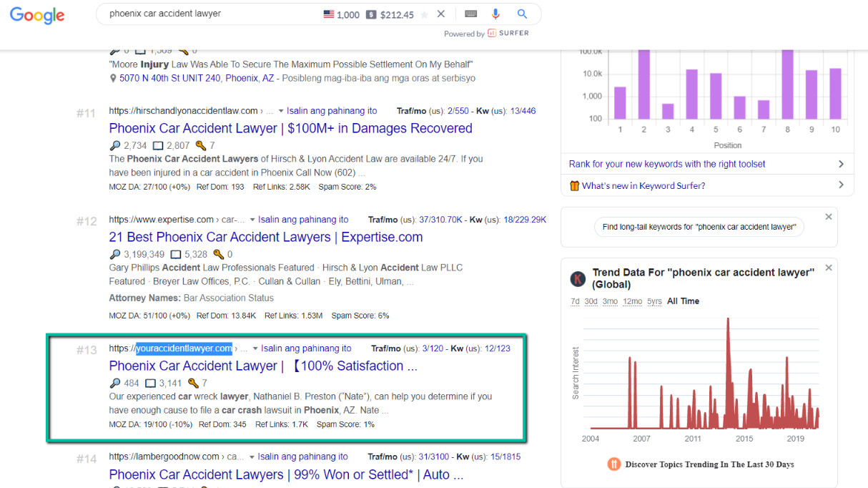Click the gift icon beside What's new
Viewport: 868px width, 488px height.
(574, 185)
